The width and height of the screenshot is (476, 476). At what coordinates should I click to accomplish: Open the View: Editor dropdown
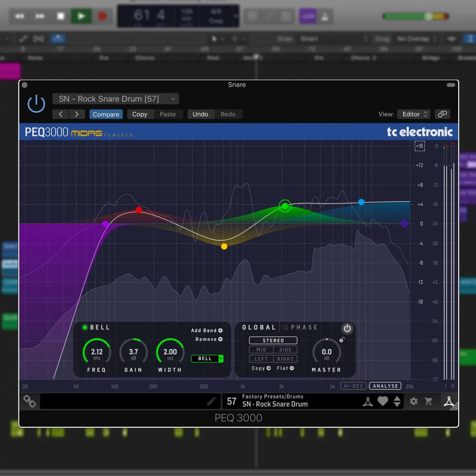click(414, 114)
